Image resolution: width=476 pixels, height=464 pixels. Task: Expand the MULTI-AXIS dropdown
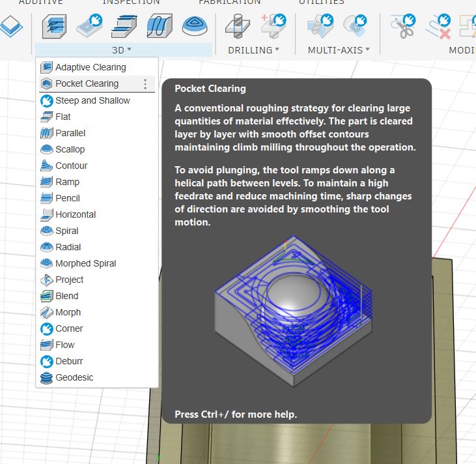click(x=339, y=50)
